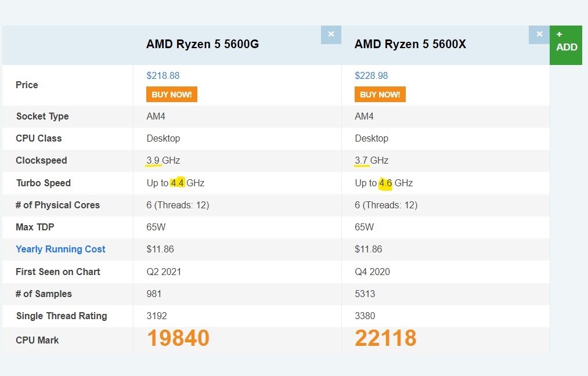Click the CPU Mark row label

coord(37,341)
